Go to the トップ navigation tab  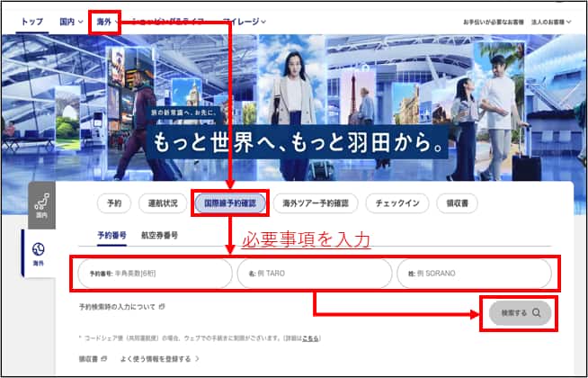(31, 21)
